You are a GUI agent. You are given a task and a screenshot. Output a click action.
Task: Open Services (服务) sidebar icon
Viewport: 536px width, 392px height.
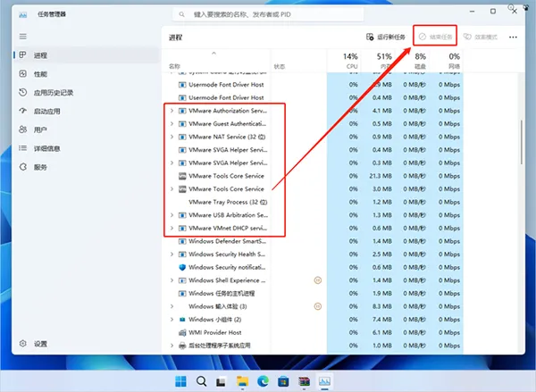click(x=23, y=167)
